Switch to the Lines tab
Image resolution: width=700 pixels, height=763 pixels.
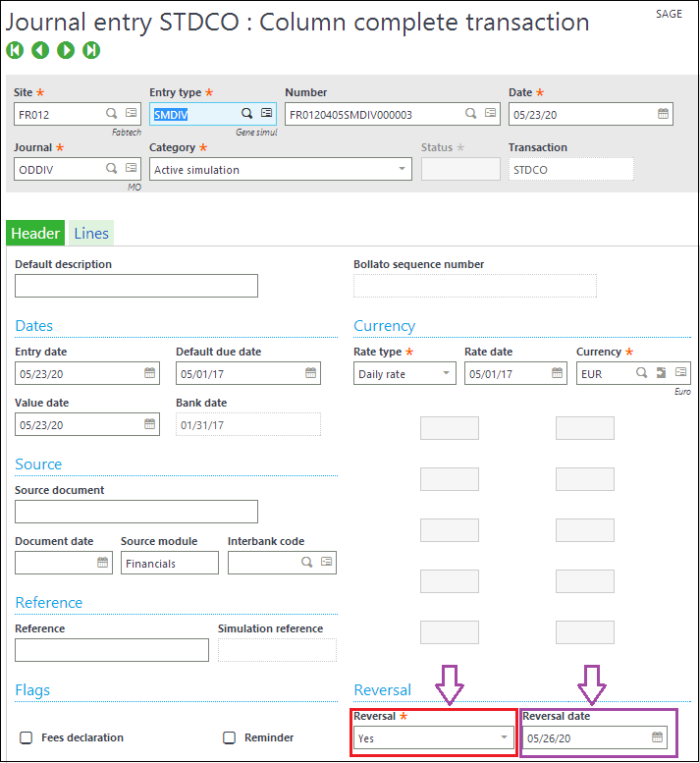91,233
